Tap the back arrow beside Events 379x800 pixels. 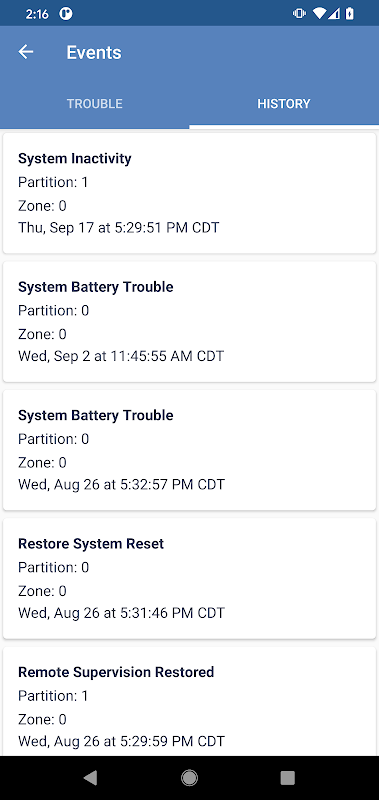(x=26, y=52)
